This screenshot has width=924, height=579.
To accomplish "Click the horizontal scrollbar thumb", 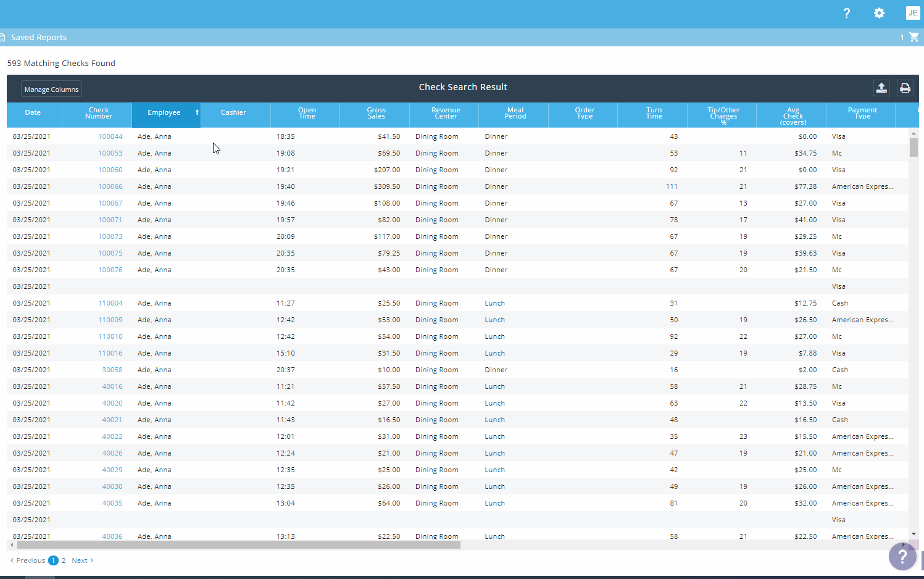I will coord(238,545).
